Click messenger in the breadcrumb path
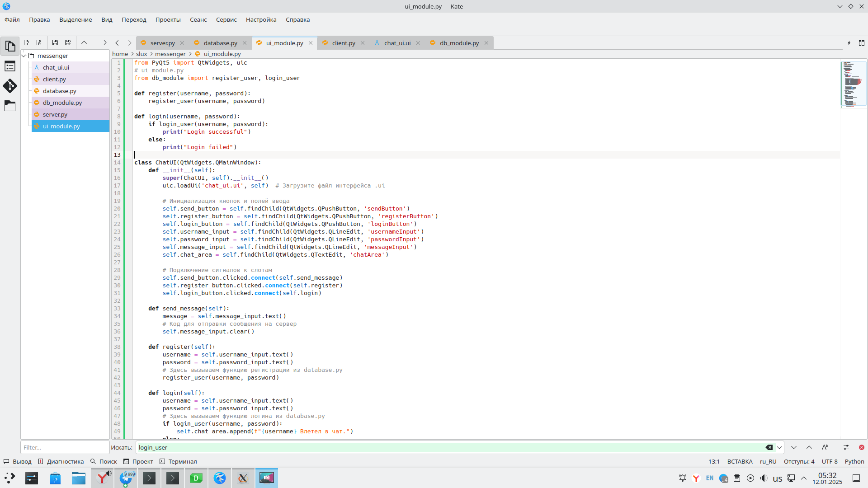868x488 pixels. [170, 54]
